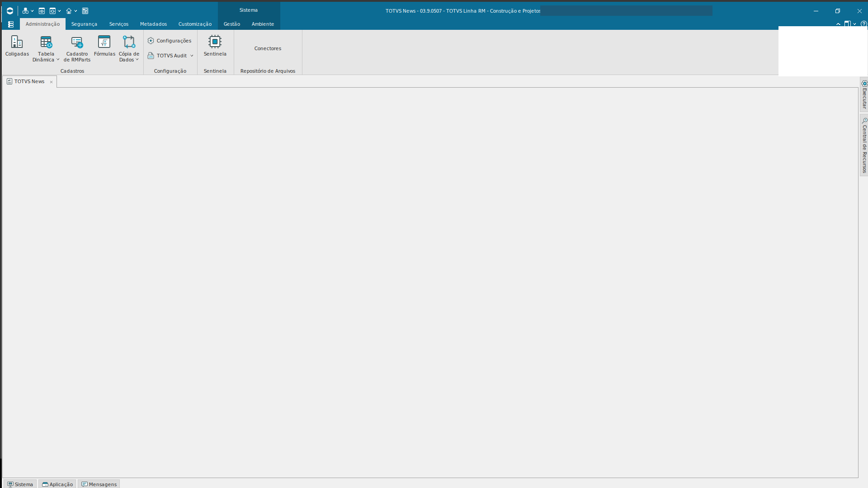Click the window layout icon near help
Image resolution: width=868 pixels, height=488 pixels.
pos(848,24)
